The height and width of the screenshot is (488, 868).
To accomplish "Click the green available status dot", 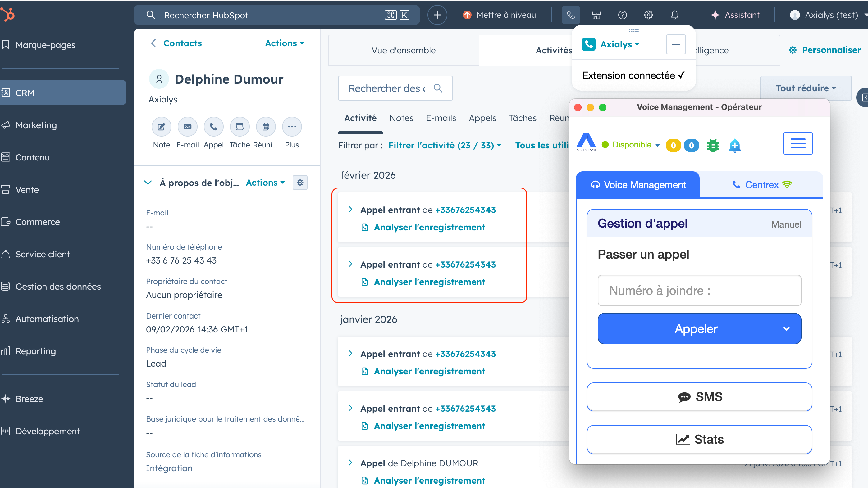I will tap(605, 144).
